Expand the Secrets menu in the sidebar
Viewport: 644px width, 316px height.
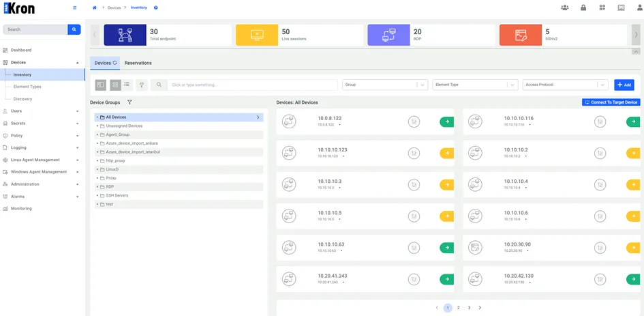(x=42, y=123)
